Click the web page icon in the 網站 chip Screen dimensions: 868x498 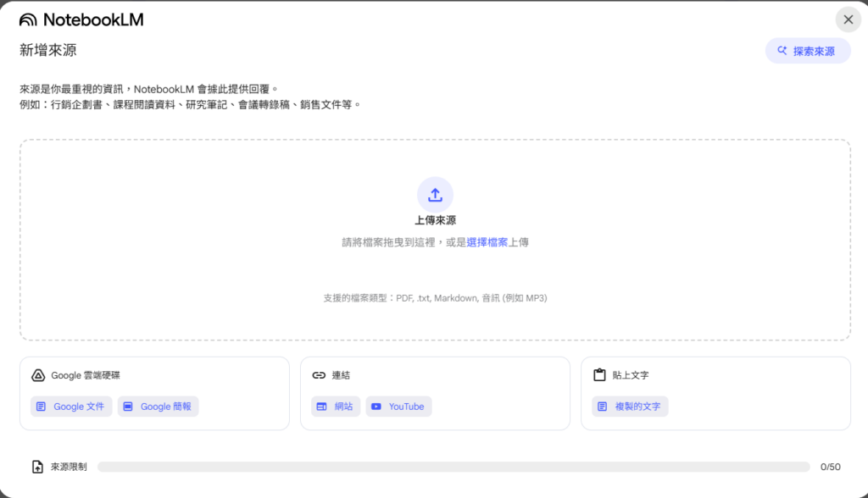point(321,407)
